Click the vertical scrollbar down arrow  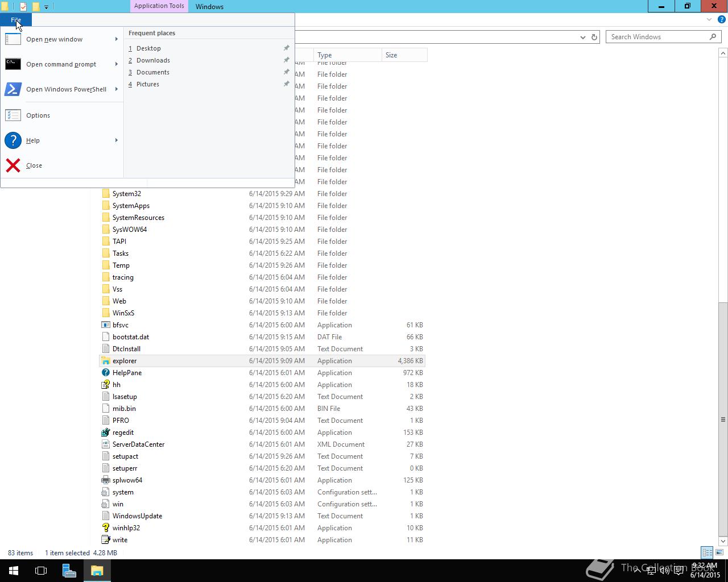(723, 541)
